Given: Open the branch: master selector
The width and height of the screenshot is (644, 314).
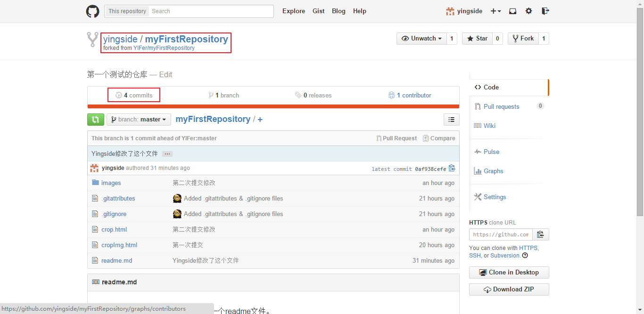Looking at the screenshot, I should click(139, 120).
